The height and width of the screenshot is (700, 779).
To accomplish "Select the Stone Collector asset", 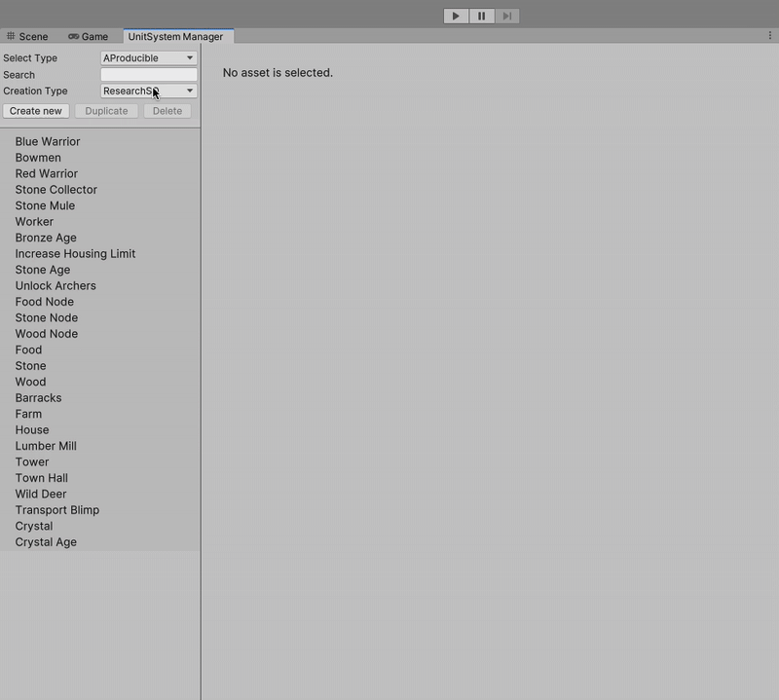I will click(56, 190).
